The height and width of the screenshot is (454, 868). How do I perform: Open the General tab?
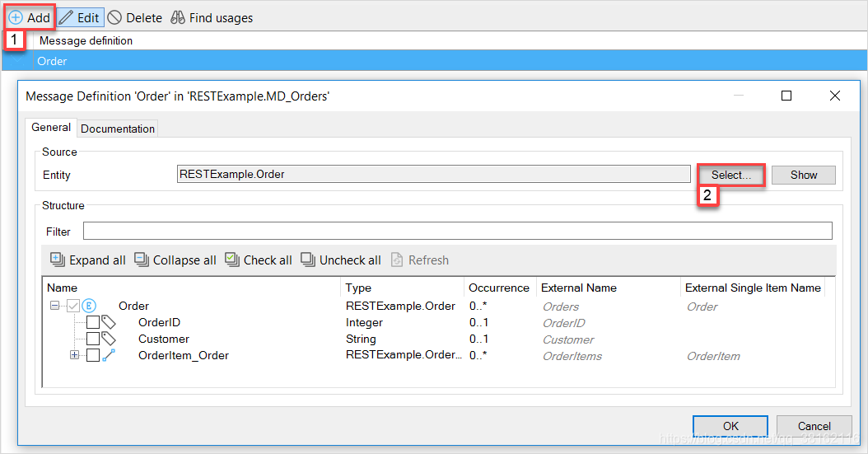coord(51,128)
